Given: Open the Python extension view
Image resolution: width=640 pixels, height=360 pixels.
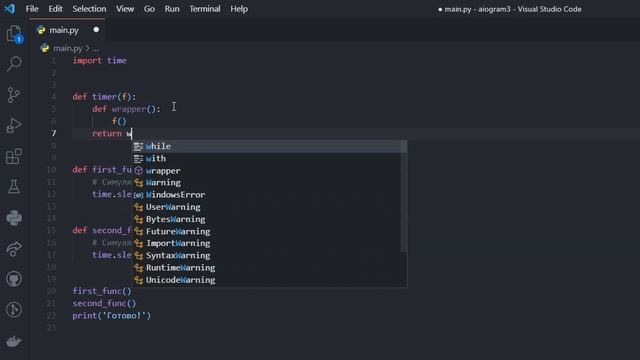Looking at the screenshot, I should point(14,218).
